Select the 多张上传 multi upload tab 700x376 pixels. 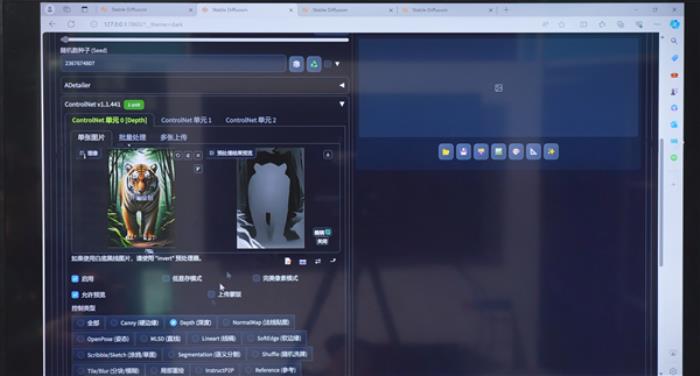click(x=174, y=138)
